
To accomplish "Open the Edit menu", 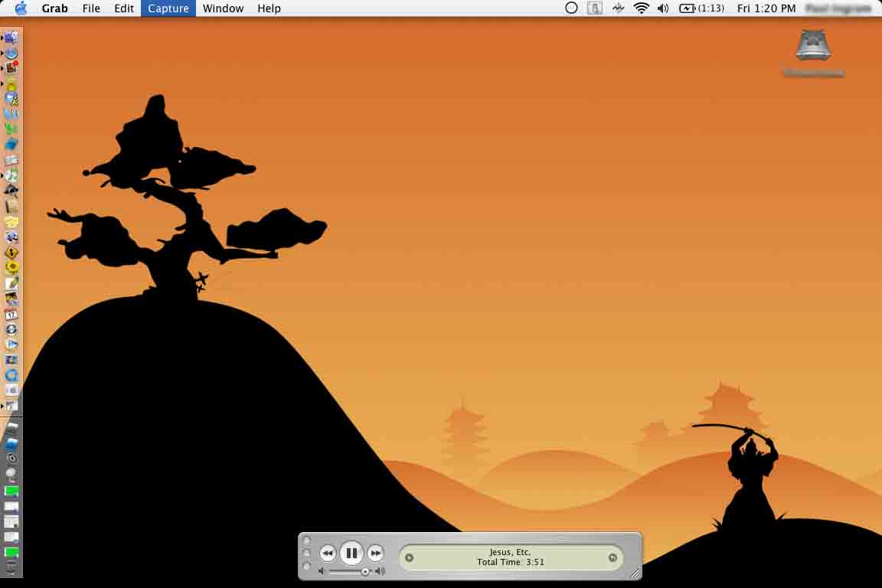I will coord(124,8).
